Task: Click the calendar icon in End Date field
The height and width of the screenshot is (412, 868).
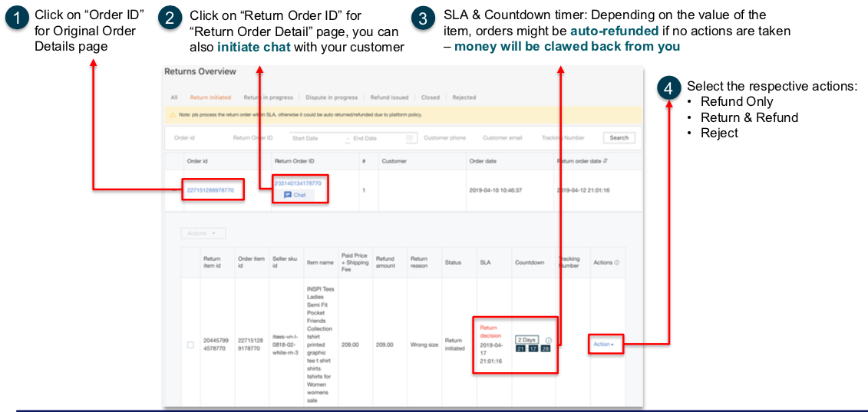Action: (410, 138)
